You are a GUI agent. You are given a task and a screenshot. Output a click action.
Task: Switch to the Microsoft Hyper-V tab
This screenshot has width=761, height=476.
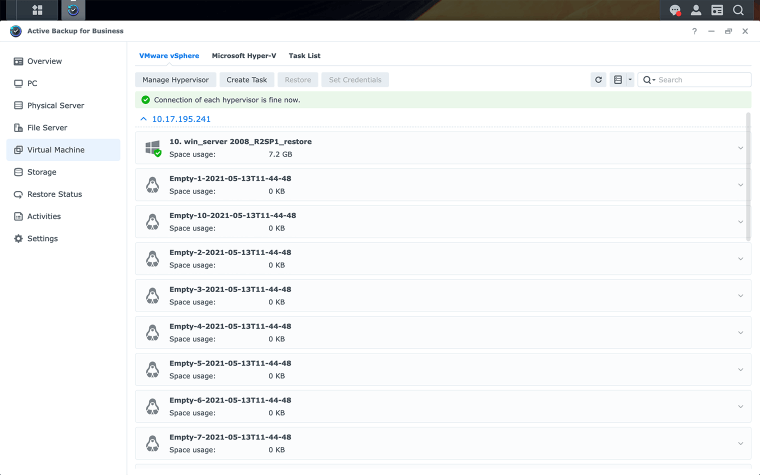(243, 56)
